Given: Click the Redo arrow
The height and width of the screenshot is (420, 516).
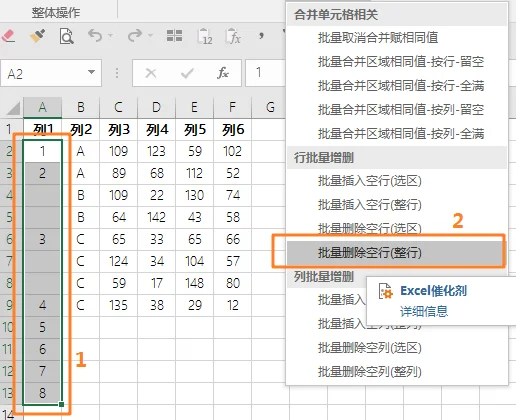Looking at the screenshot, I should [135, 35].
